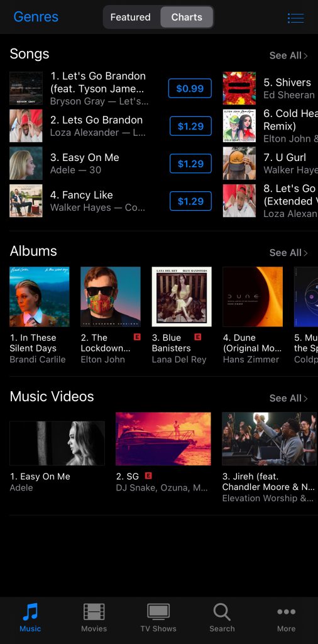Image resolution: width=318 pixels, height=644 pixels.
Task: Select the Charts segment
Action: coord(187,17)
